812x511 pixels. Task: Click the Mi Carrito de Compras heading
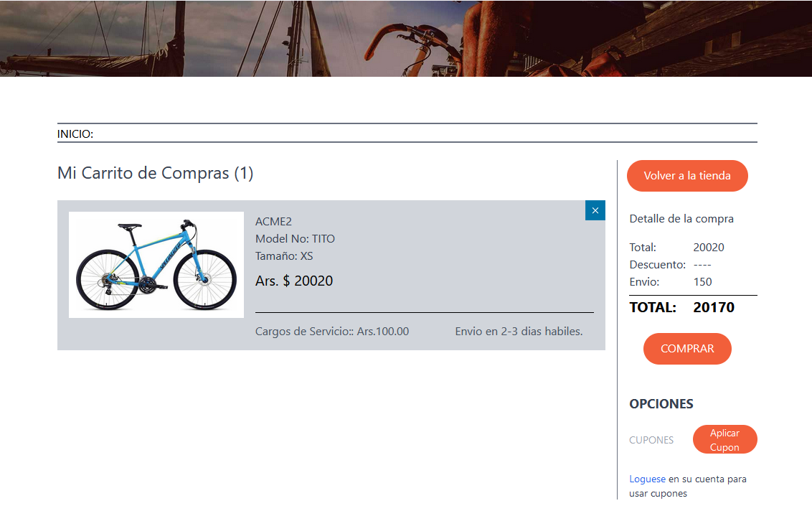click(x=155, y=173)
